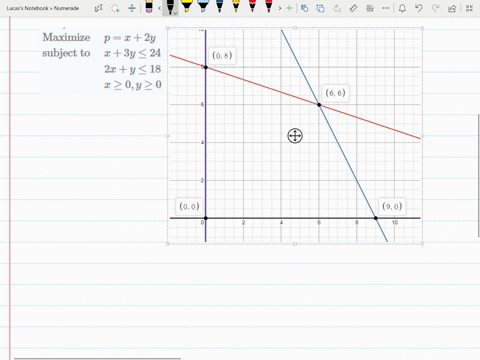Pick the Eraser tool
The width and height of the screenshot is (480, 360).
pos(149,7)
